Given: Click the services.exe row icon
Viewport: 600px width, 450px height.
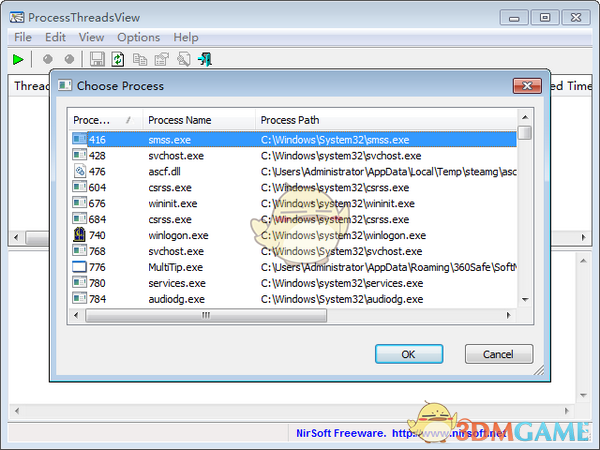Looking at the screenshot, I should click(80, 283).
